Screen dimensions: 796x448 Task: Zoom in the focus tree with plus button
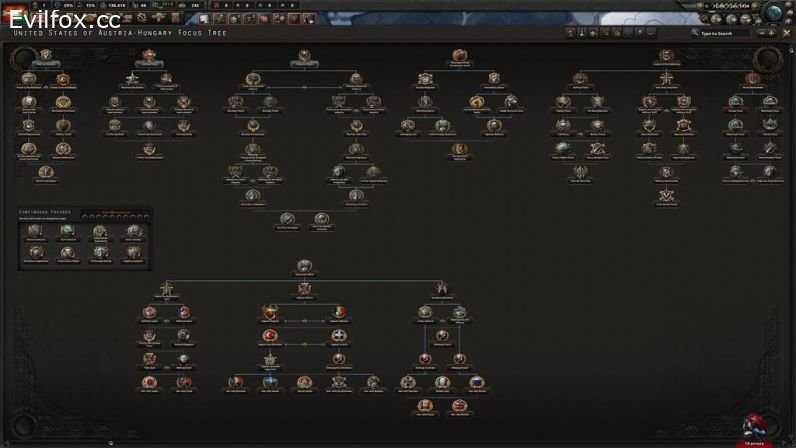click(772, 33)
